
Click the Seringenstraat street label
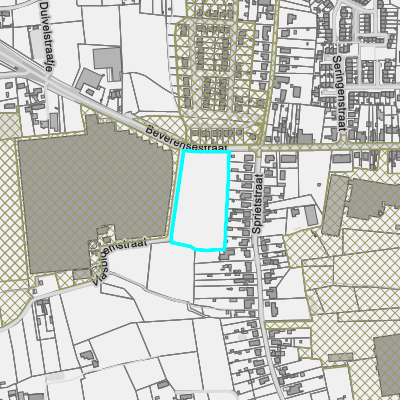[x=339, y=93]
